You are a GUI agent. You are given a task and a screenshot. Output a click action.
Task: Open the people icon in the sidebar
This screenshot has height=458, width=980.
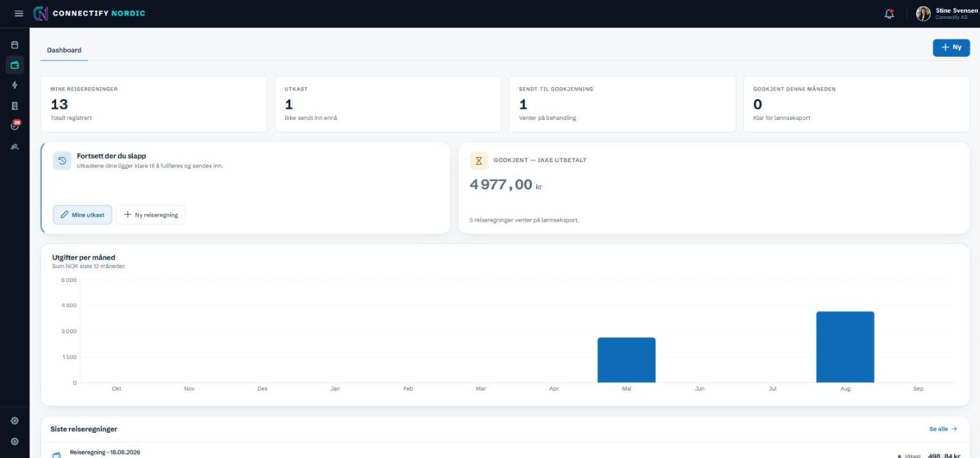[x=15, y=146]
